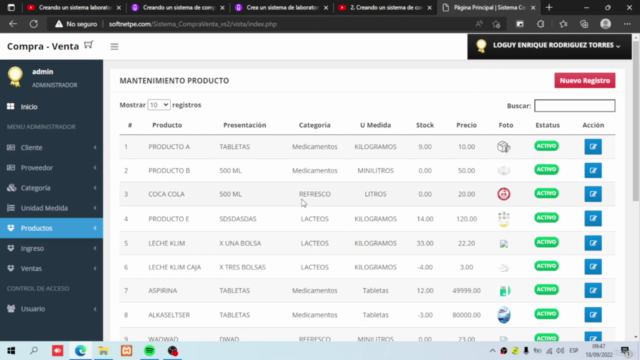640x360 pixels.
Task: Open browser favorites star icon
Action: [x=563, y=24]
